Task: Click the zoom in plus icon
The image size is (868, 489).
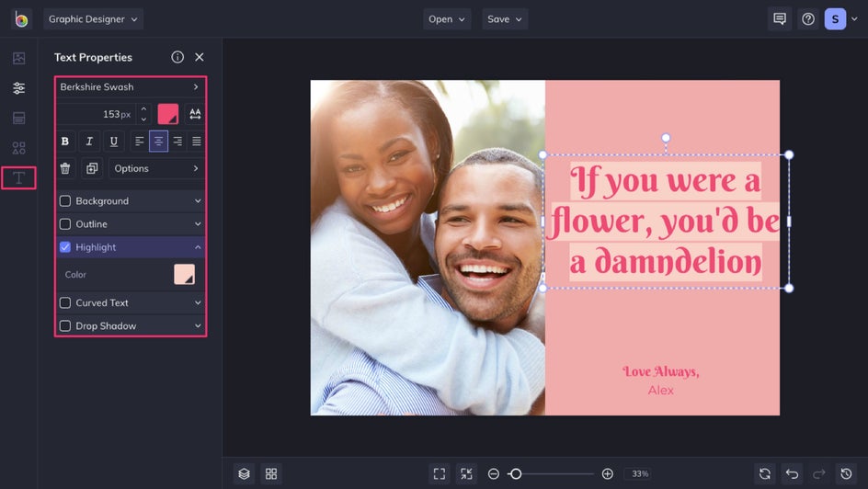Action: pyautogui.click(x=608, y=473)
